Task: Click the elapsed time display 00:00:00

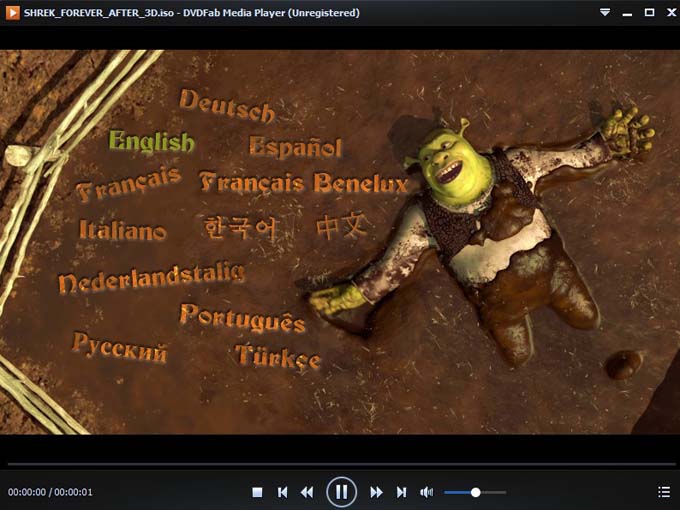Action: [26, 492]
